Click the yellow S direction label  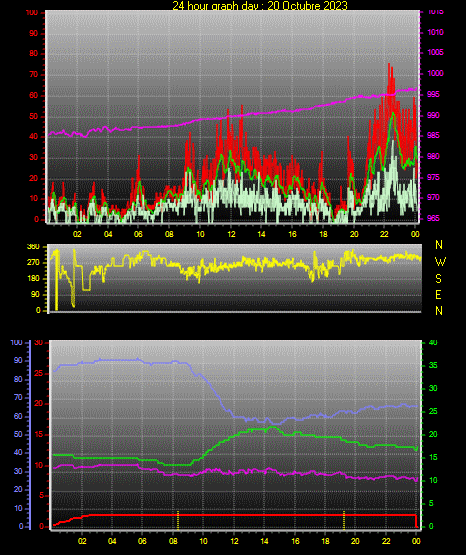pyautogui.click(x=438, y=279)
